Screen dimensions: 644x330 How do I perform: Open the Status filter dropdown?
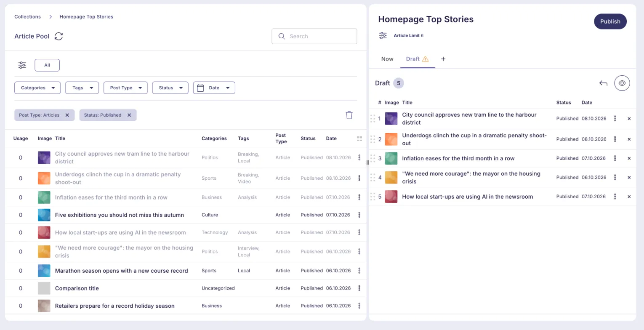pos(170,88)
